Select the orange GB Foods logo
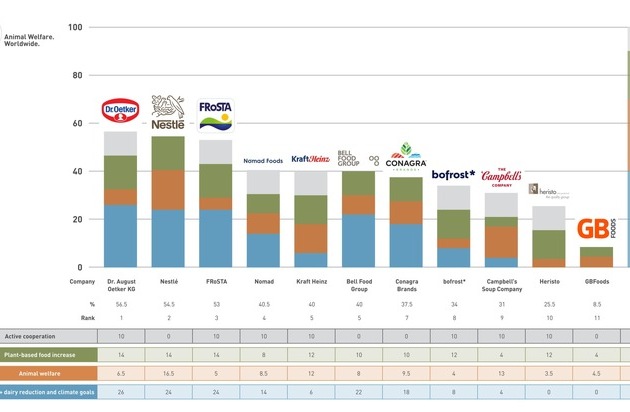This screenshot has height=412, width=630. 597,229
